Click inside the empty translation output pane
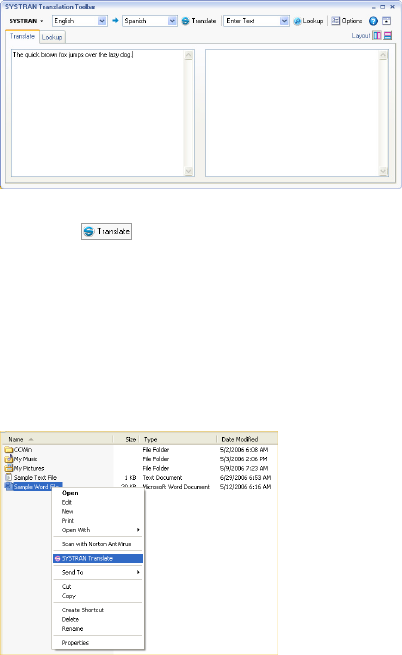The image size is (402, 655). (x=292, y=113)
